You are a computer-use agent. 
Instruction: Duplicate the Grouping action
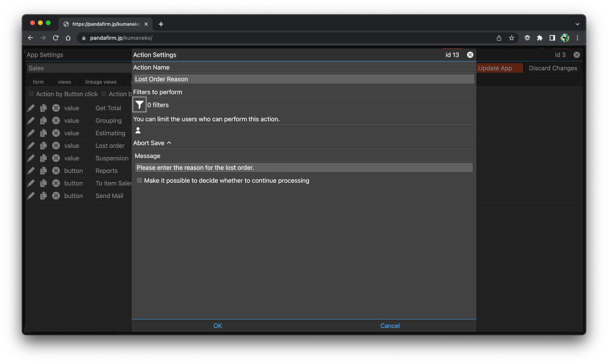(x=43, y=120)
